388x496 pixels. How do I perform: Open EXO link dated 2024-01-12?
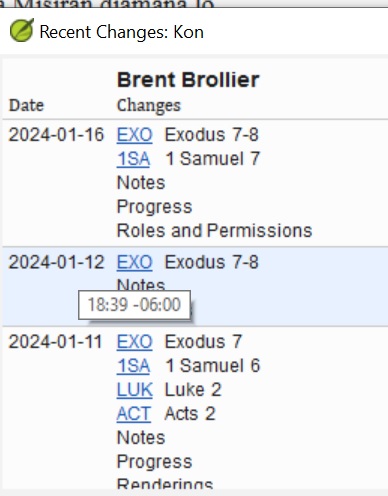(x=134, y=262)
